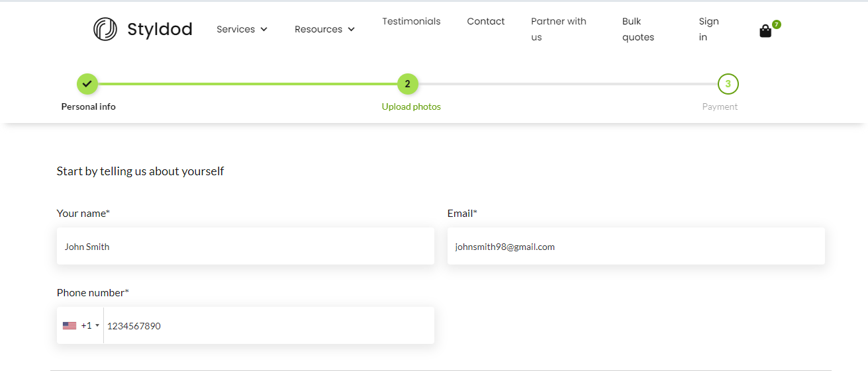Open the shopping bag cart icon

pos(765,32)
